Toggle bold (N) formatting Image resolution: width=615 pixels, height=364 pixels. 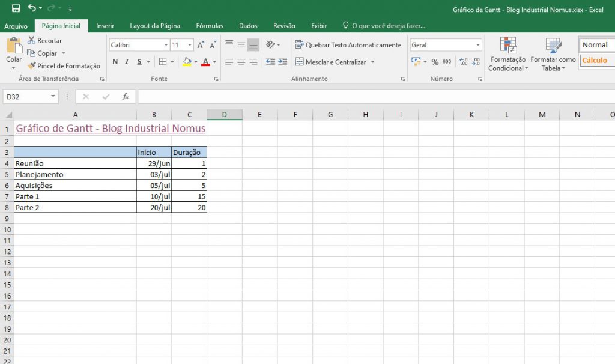[115, 62]
